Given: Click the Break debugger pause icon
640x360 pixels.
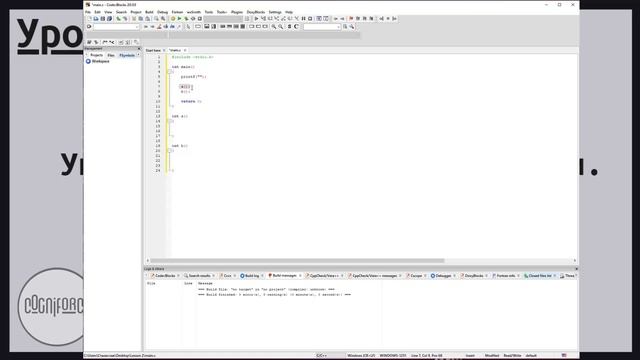Looking at the screenshot, I should click(x=304, y=19).
